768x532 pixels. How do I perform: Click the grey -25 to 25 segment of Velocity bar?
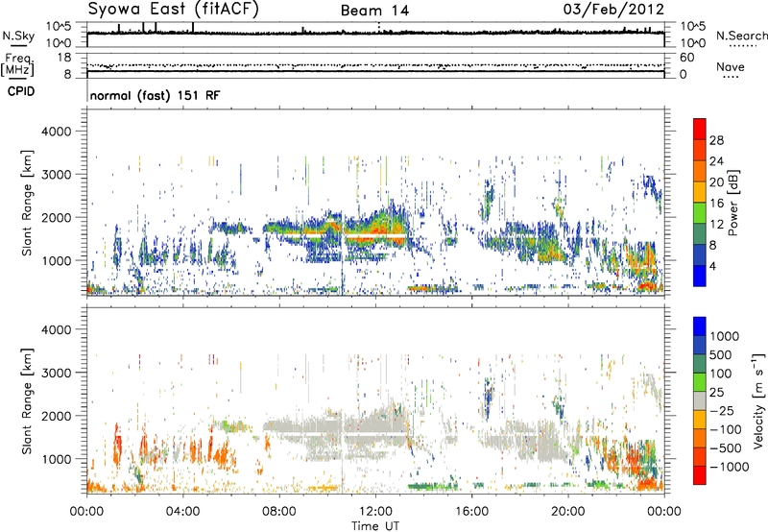pyautogui.click(x=700, y=400)
